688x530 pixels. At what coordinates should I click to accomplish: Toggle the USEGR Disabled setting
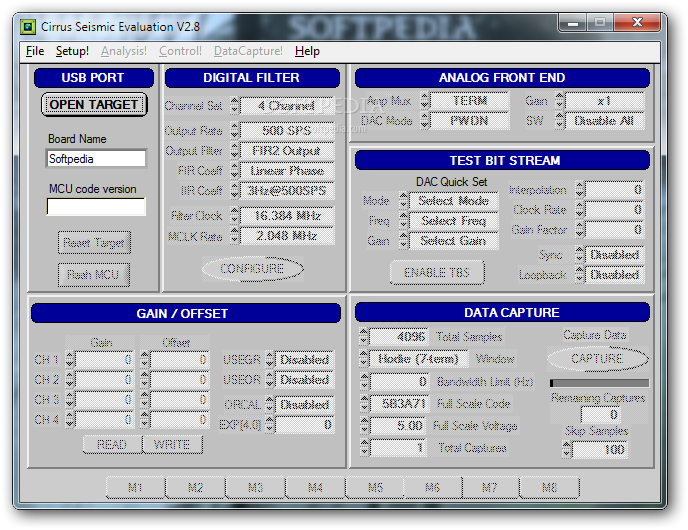pos(305,359)
